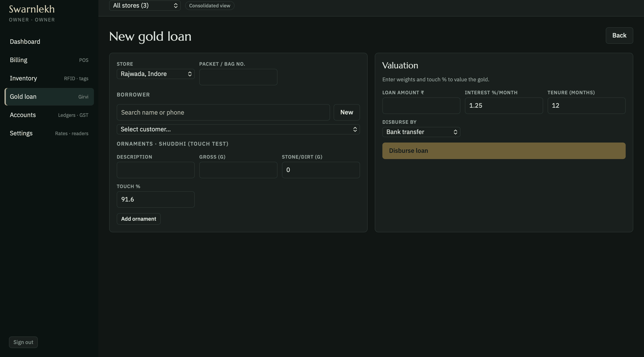Focus the Gross (g) weight field
The height and width of the screenshot is (357, 644).
pyautogui.click(x=238, y=170)
